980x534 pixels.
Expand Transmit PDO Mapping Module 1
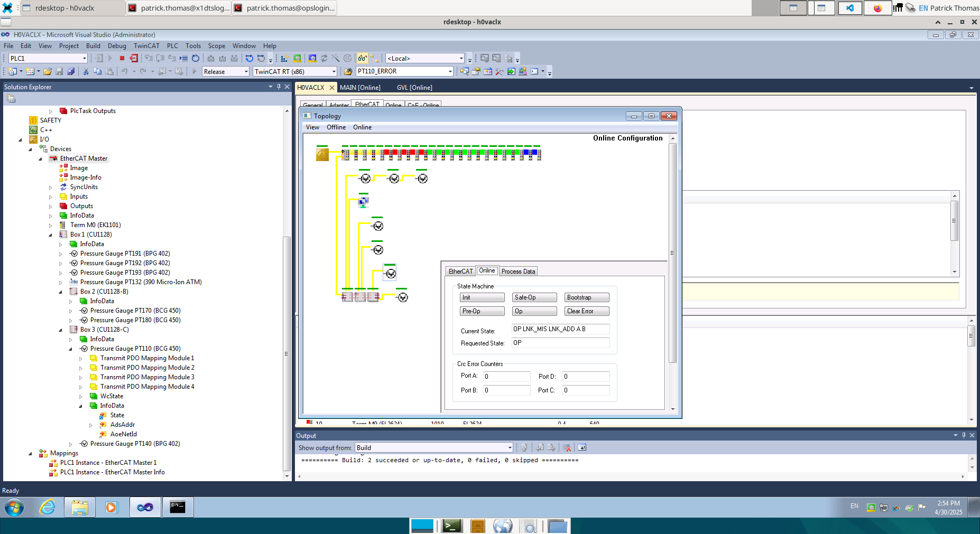coord(81,359)
